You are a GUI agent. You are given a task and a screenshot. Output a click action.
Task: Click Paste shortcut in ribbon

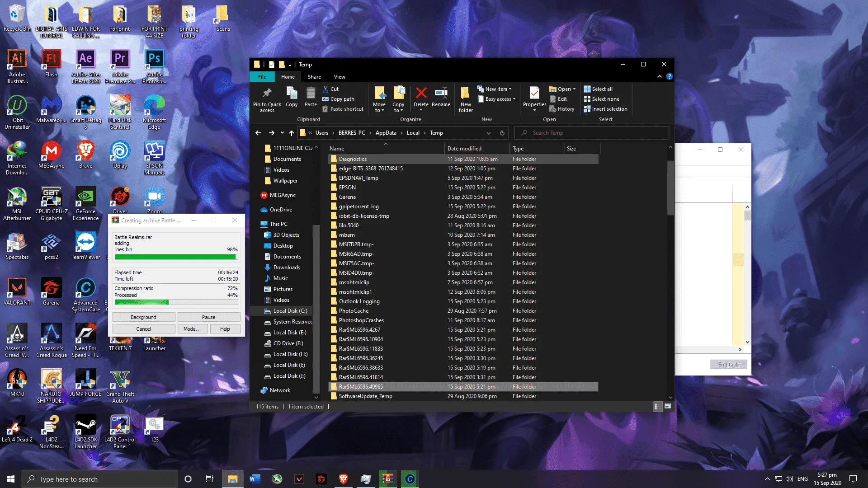point(343,109)
